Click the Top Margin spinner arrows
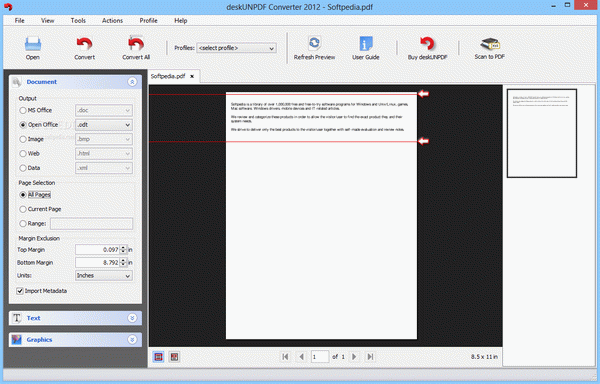600x384 pixels. (x=123, y=250)
